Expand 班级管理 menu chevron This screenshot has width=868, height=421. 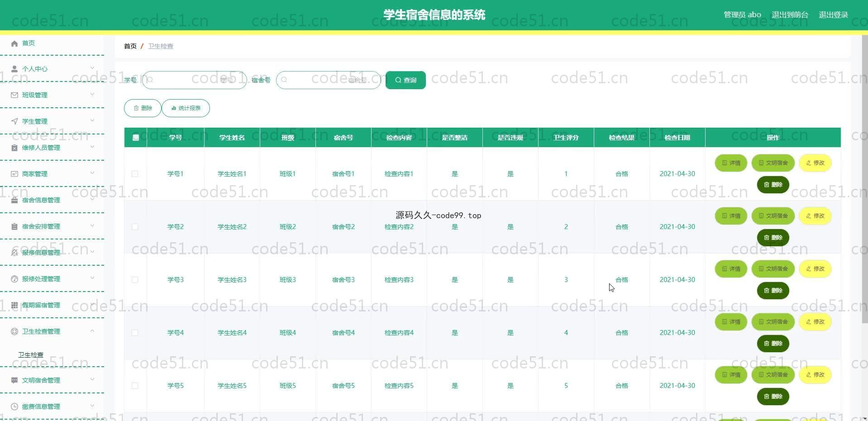tap(92, 95)
